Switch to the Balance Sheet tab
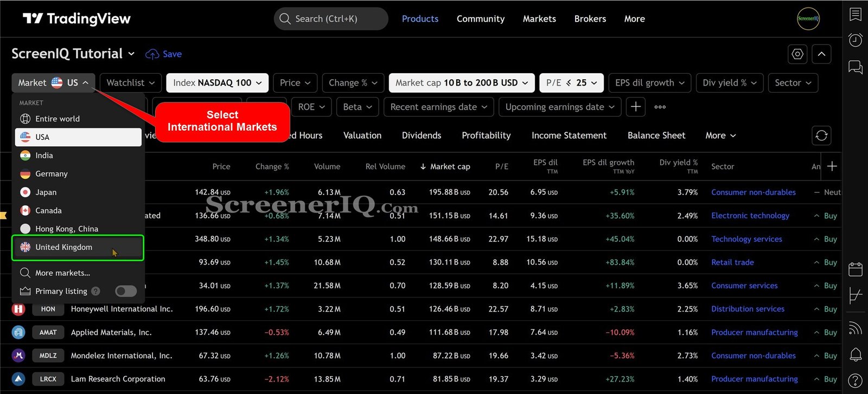This screenshot has height=394, width=868. 656,135
